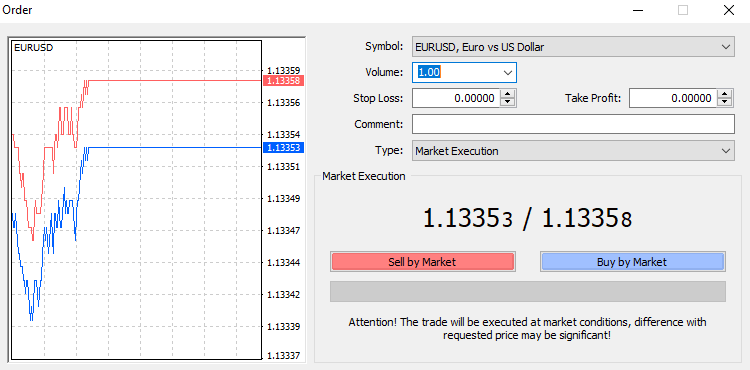Minimize the Order window
The image size is (750, 370).
click(x=638, y=10)
